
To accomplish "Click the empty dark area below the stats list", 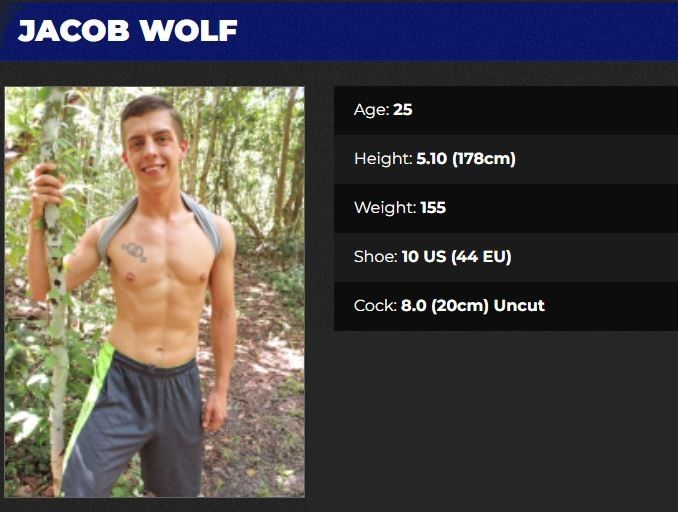I will point(506,415).
